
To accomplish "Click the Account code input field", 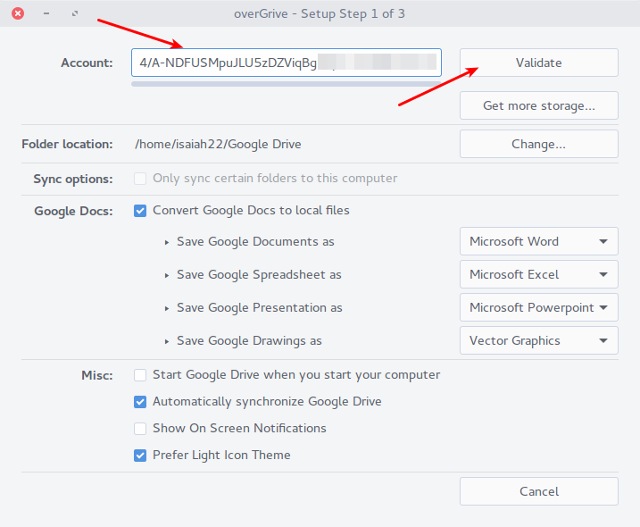I will point(285,63).
